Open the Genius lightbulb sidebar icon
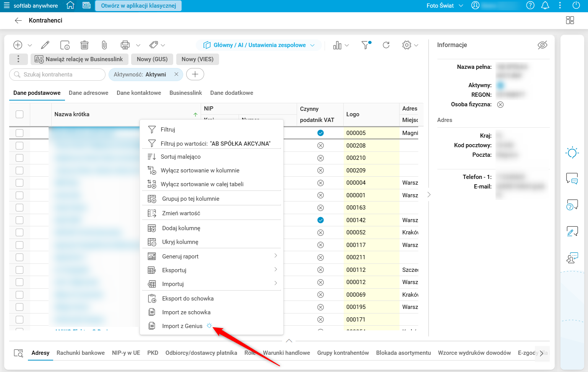The width and height of the screenshot is (588, 372). click(x=572, y=153)
